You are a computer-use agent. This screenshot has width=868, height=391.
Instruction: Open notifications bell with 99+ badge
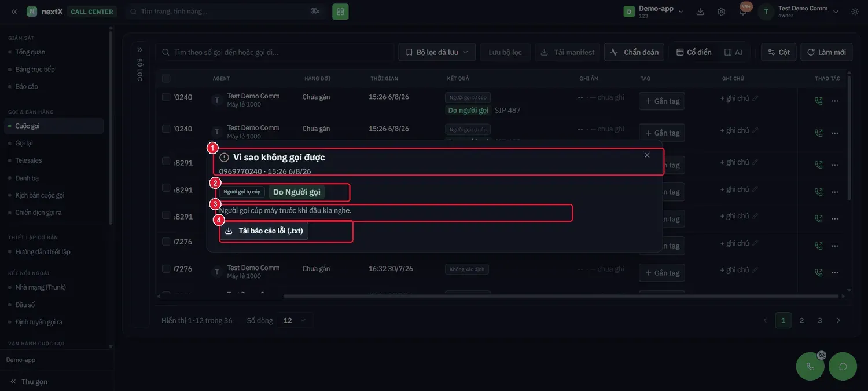(743, 11)
